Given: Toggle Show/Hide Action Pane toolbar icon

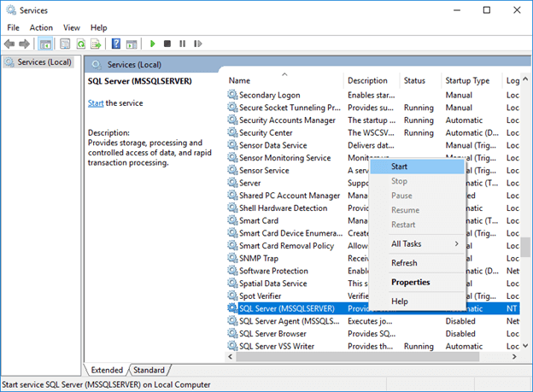Looking at the screenshot, I should tap(132, 44).
